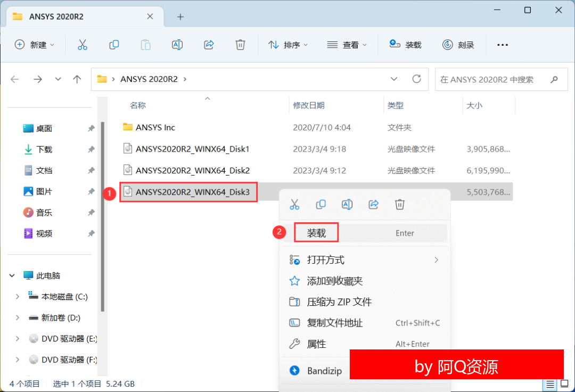
Task: Sort by the 修改日期 column header
Action: 309,105
